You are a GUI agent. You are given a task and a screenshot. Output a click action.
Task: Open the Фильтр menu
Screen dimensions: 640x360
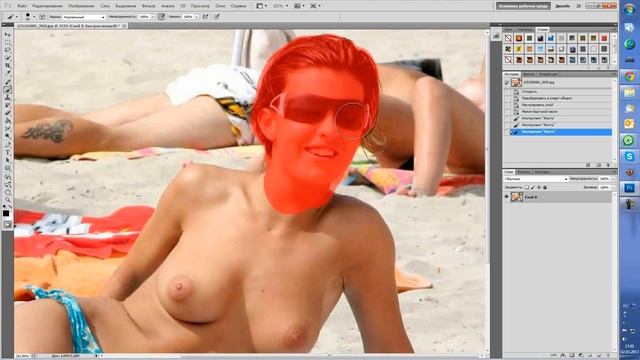coord(149,6)
